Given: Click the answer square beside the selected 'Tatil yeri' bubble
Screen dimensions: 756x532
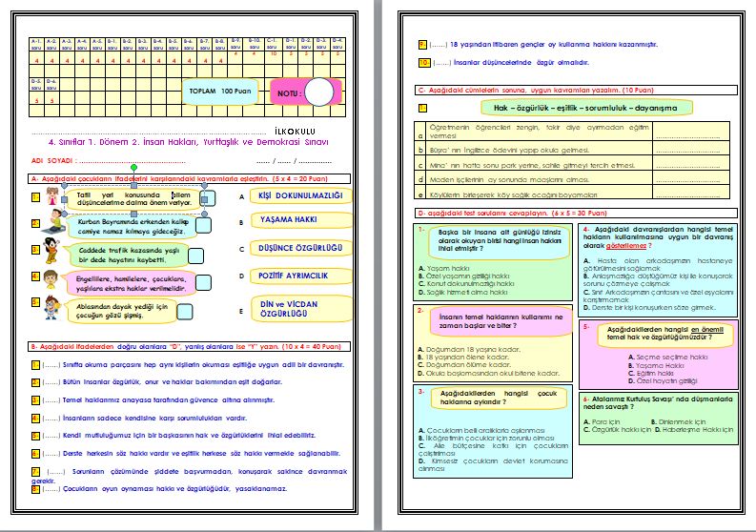Looking at the screenshot, I should (x=207, y=198).
